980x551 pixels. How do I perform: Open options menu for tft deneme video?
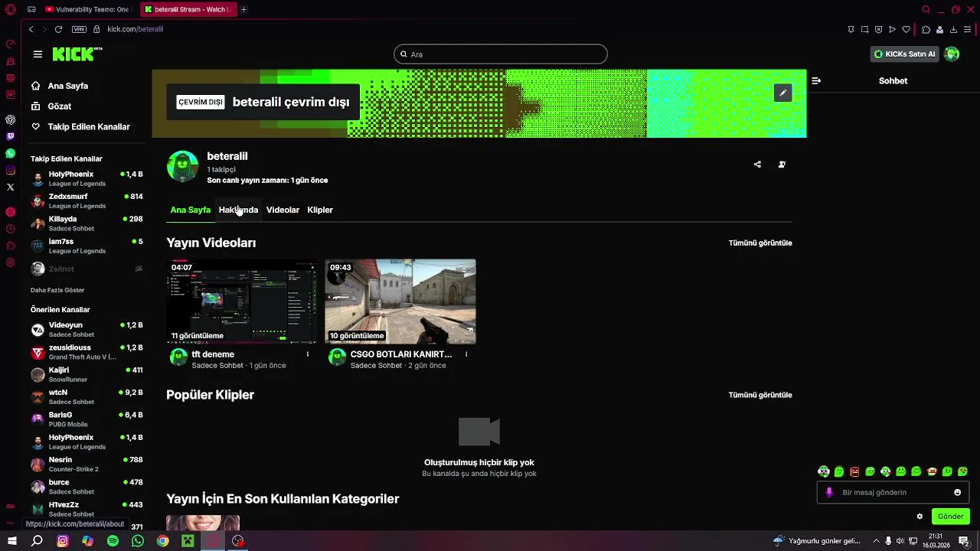308,354
